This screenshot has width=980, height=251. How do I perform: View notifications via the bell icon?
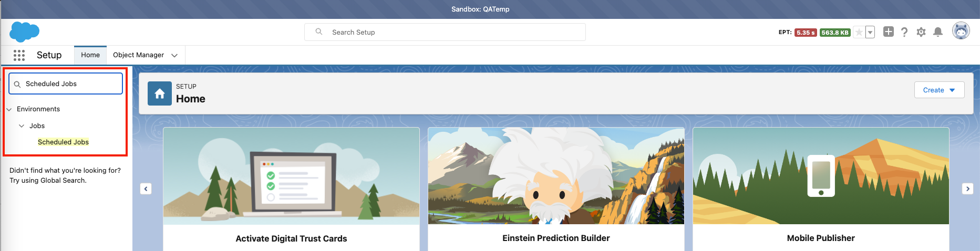(938, 32)
